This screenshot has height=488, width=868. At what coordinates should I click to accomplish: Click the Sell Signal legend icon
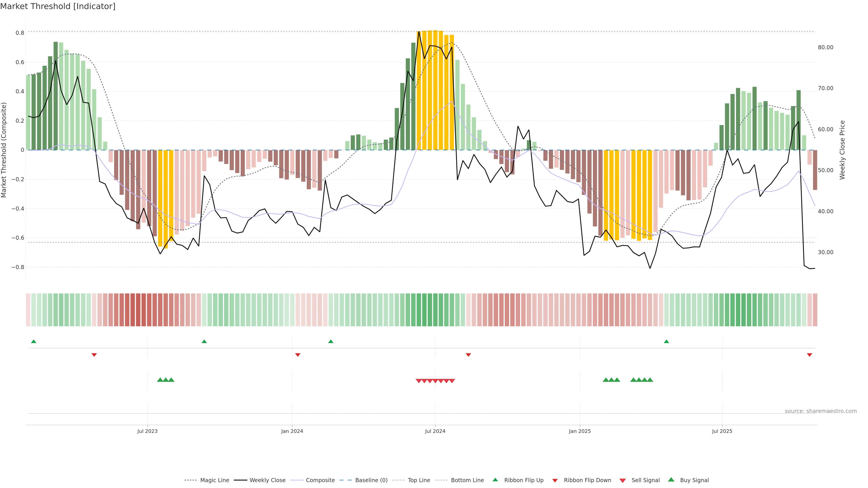pyautogui.click(x=622, y=481)
